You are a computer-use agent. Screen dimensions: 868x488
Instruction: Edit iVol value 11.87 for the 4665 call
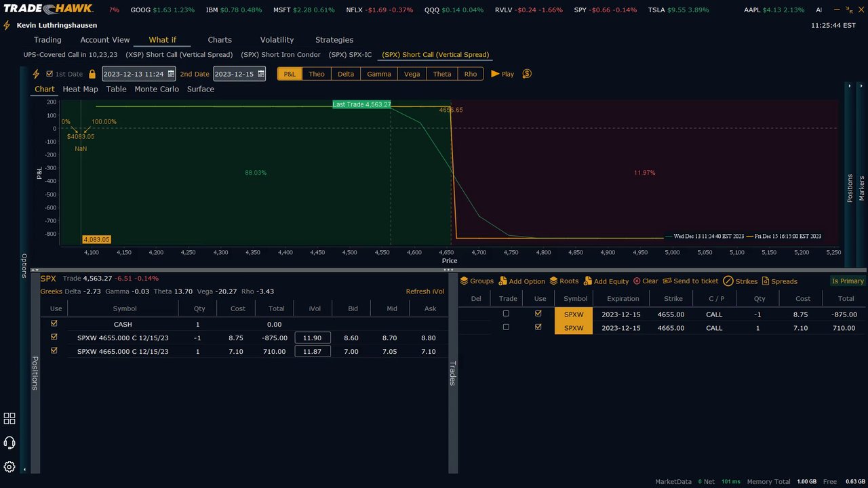pos(313,351)
